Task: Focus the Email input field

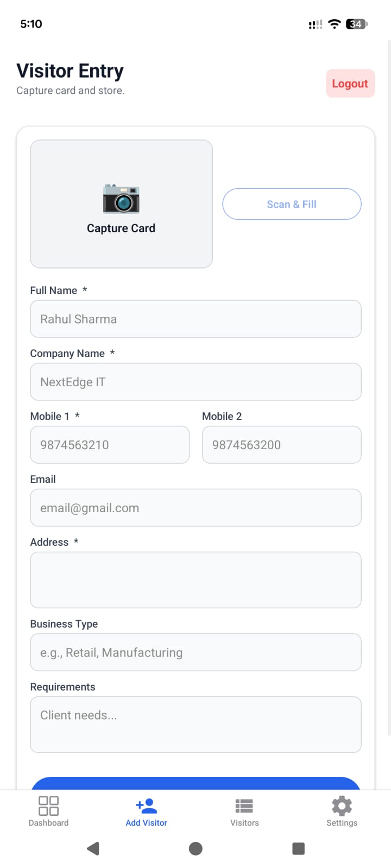Action: tap(195, 508)
